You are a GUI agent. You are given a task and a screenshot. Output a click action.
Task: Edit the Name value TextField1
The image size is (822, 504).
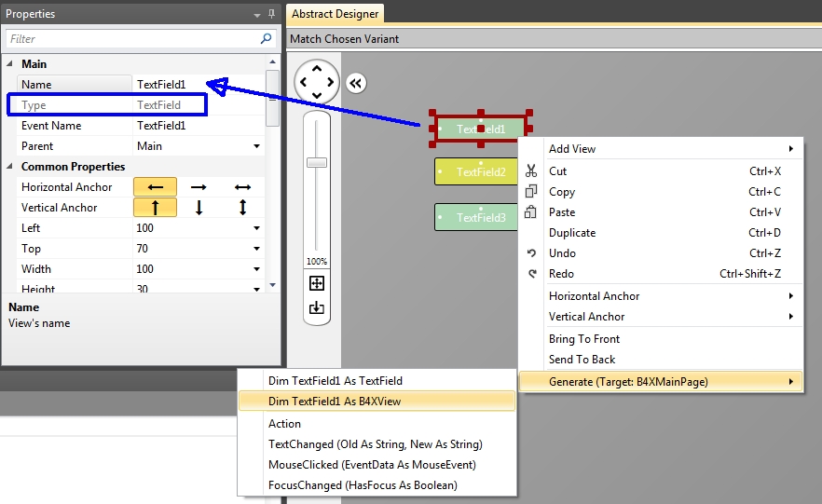[x=199, y=85]
